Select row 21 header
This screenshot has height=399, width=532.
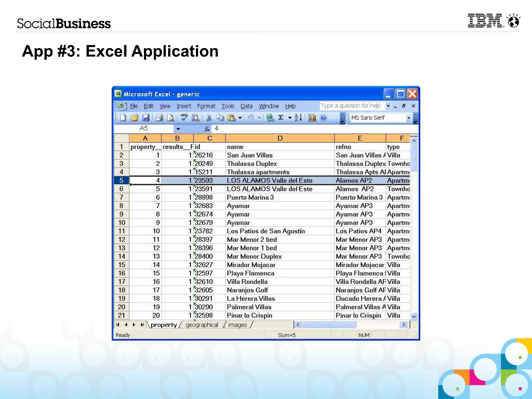(122, 315)
